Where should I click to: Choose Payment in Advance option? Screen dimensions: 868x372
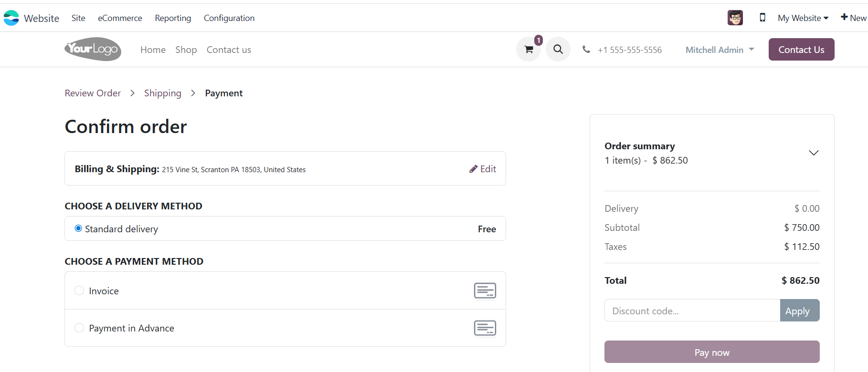tap(79, 328)
